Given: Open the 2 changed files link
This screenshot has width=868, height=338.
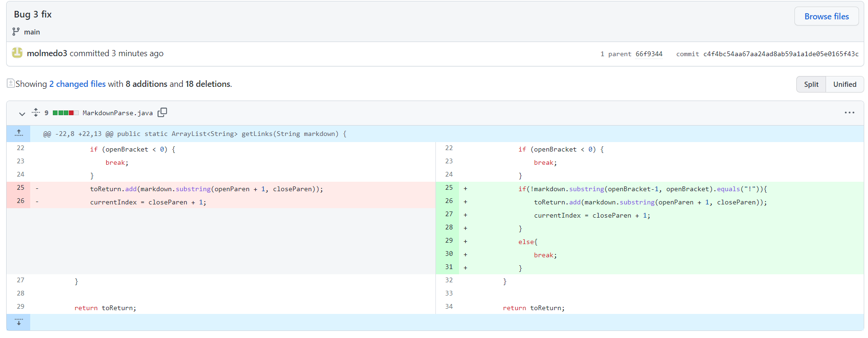Looking at the screenshot, I should click(77, 84).
